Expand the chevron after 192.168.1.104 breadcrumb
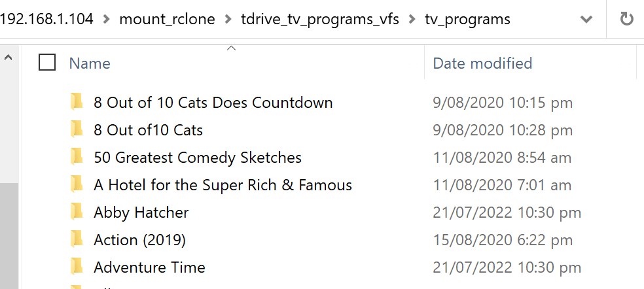644x289 pixels. [107, 20]
